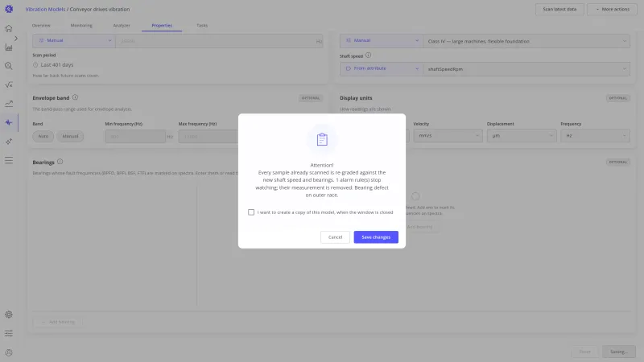
Task: Switch to the Monitoring tab
Action: (x=81, y=26)
